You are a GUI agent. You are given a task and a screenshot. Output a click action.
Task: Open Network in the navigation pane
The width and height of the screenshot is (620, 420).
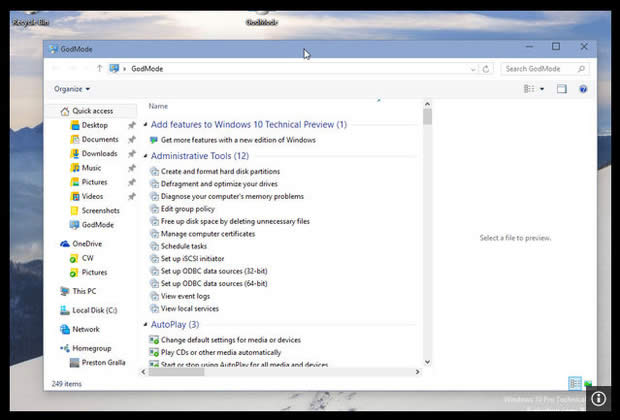[86, 329]
